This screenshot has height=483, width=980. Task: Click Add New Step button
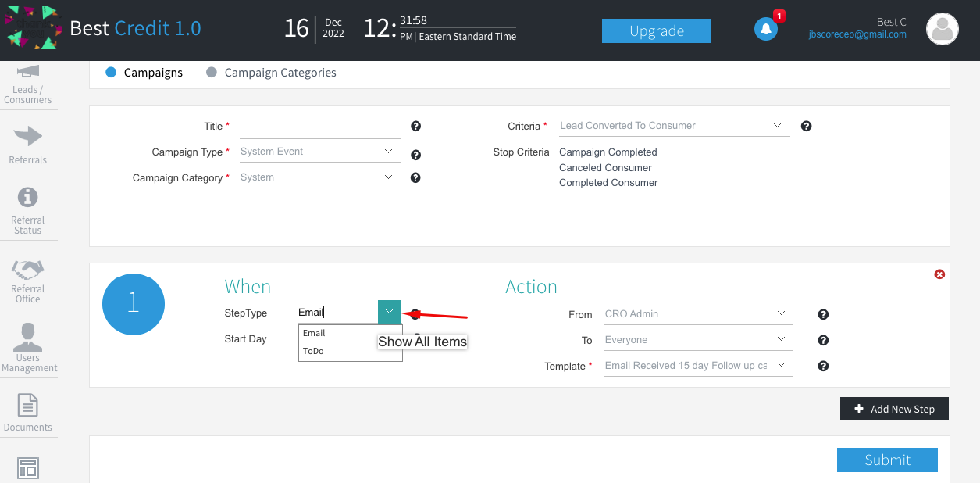coord(894,409)
